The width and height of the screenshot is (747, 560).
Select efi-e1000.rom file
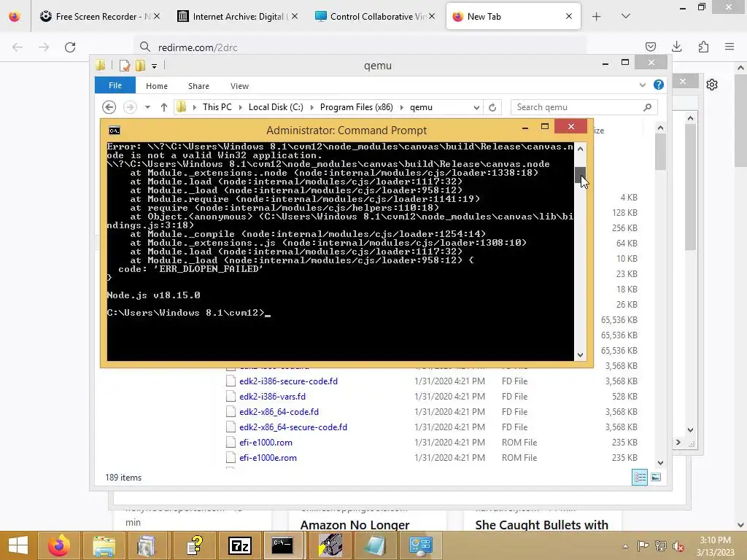tap(266, 442)
